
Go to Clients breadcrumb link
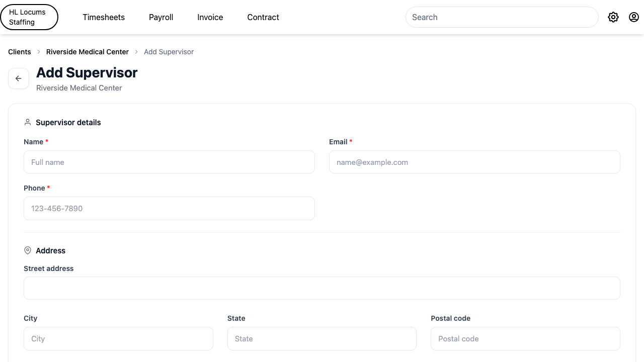20,52
